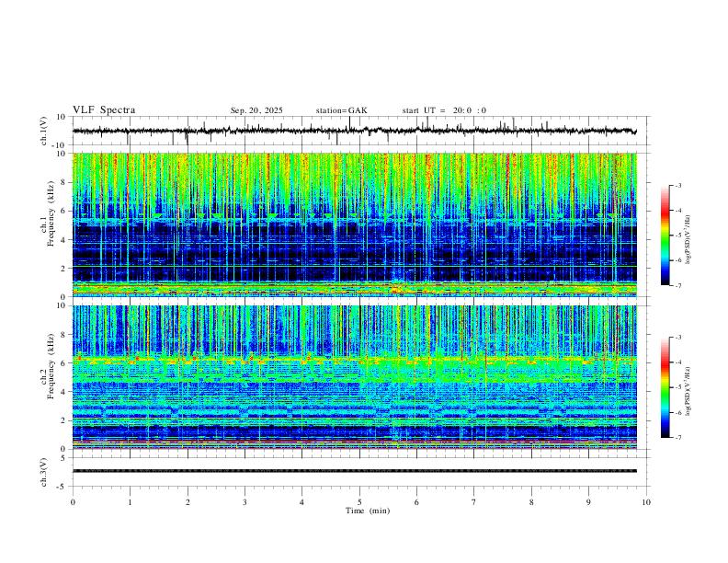
Task: Click the "Time (min)" axis title
Action: (368, 511)
